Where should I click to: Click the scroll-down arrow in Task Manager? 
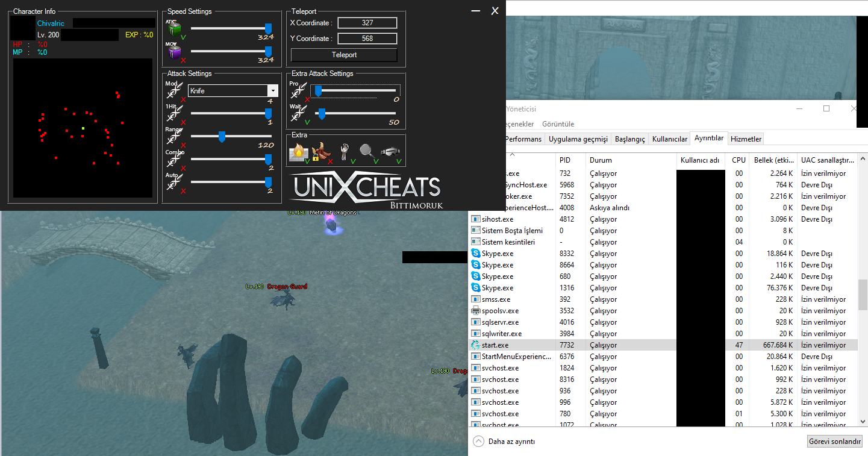[863, 422]
